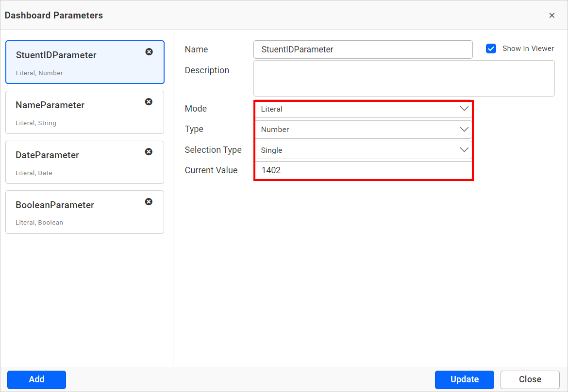Image resolution: width=568 pixels, height=392 pixels.
Task: Remove NameParameter via its delete icon
Action: click(x=149, y=101)
